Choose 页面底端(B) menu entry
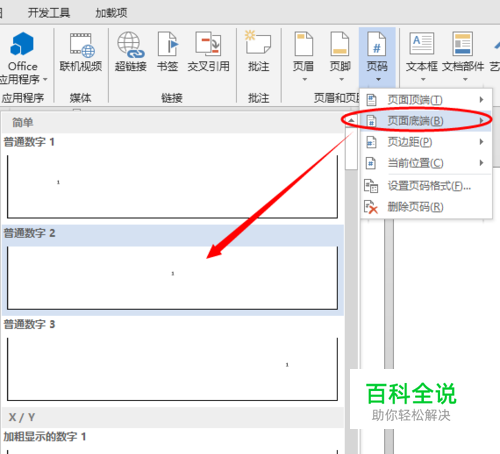 [x=426, y=121]
